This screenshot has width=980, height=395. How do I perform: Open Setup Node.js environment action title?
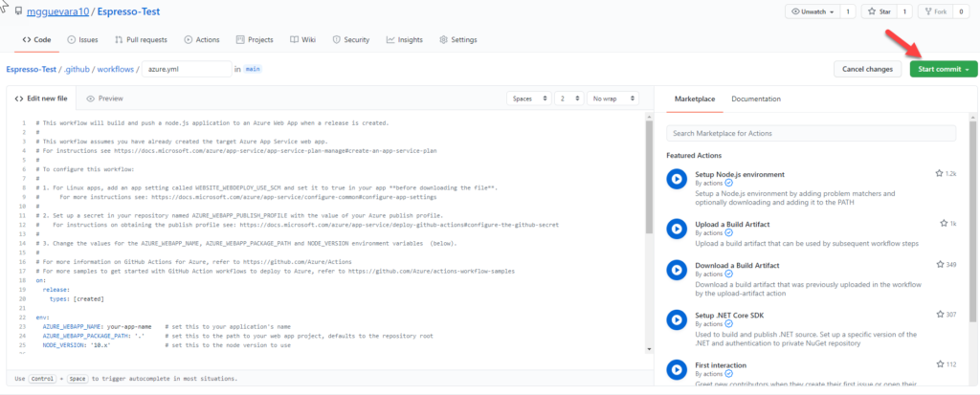coord(740,174)
